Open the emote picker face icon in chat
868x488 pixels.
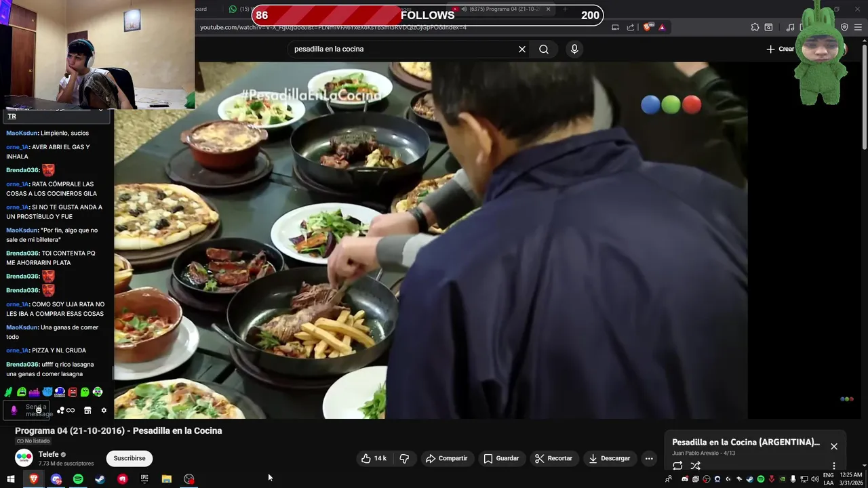[x=39, y=410]
